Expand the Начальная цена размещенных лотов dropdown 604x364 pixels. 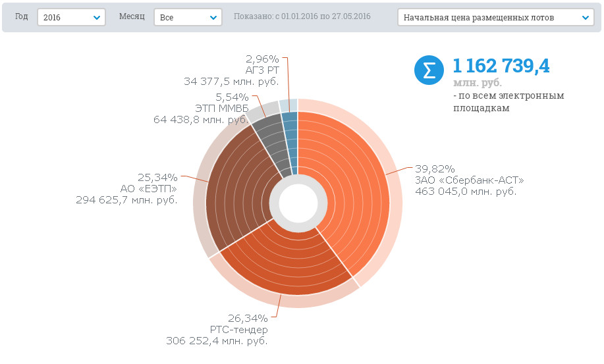(496, 17)
